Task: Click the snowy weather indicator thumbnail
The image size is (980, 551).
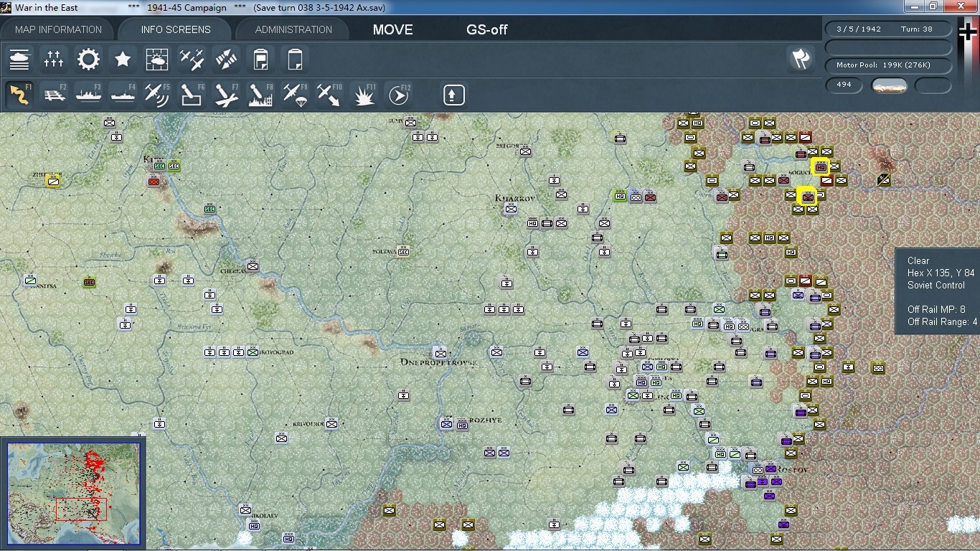Action: pyautogui.click(x=889, y=85)
